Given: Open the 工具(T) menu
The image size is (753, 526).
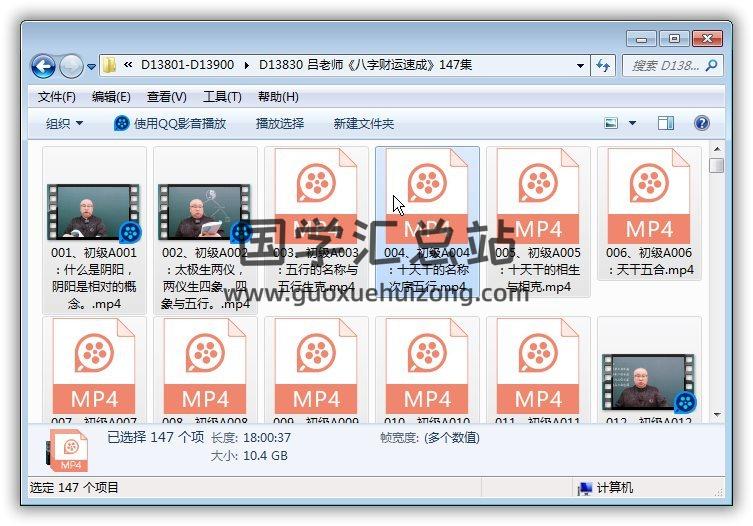Looking at the screenshot, I should tap(222, 97).
